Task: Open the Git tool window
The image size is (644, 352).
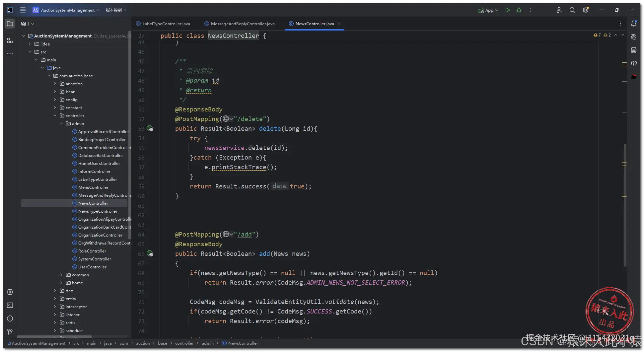Action: point(10,332)
